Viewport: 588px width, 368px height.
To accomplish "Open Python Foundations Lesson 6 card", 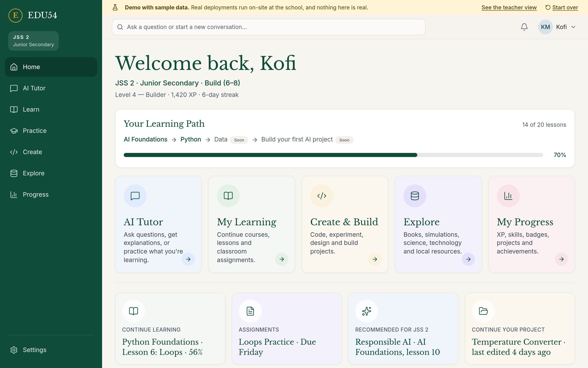I will (x=170, y=329).
